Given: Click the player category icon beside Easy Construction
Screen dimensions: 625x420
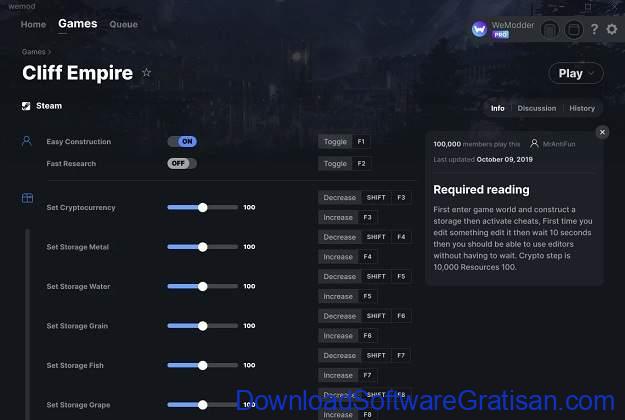Looking at the screenshot, I should pyautogui.click(x=27, y=141).
